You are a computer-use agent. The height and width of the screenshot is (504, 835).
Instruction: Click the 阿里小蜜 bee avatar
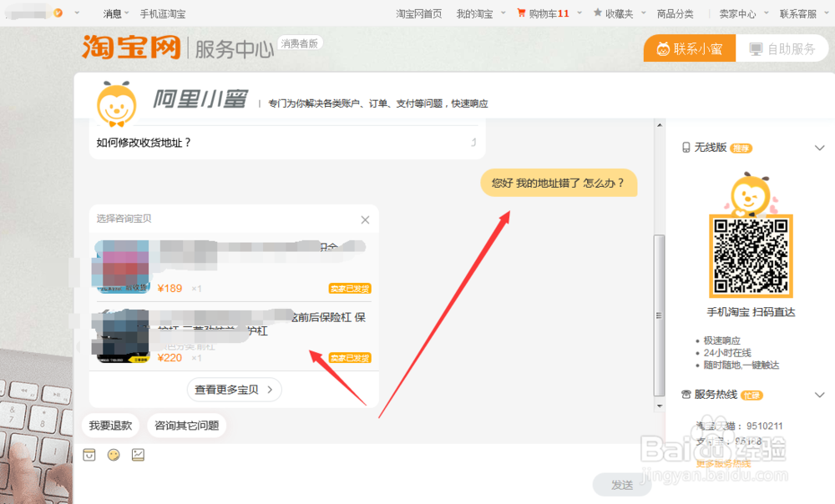coord(117,104)
